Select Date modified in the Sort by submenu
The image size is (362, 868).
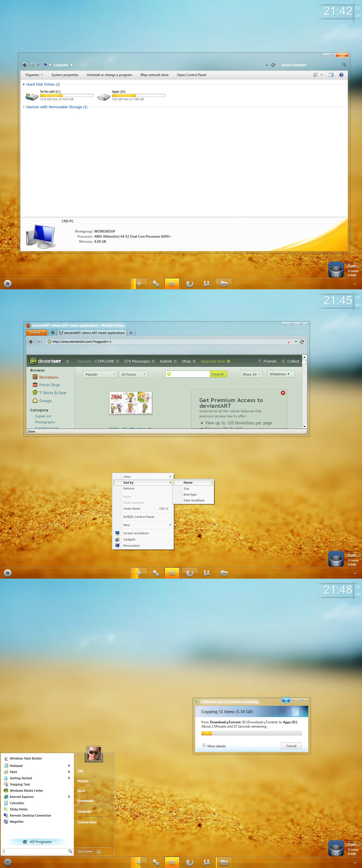click(x=194, y=500)
